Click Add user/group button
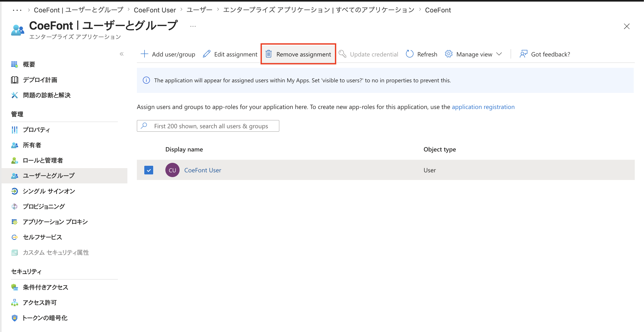The image size is (644, 332). [x=168, y=54]
